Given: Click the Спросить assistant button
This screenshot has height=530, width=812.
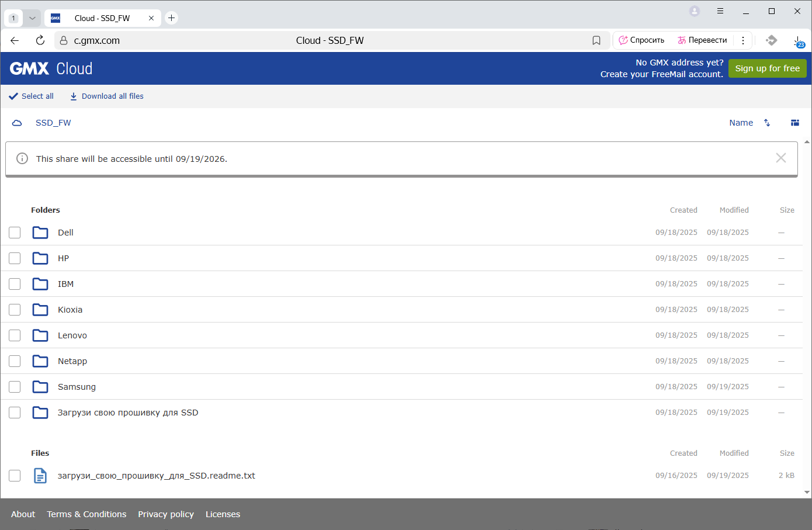Looking at the screenshot, I should pyautogui.click(x=641, y=40).
